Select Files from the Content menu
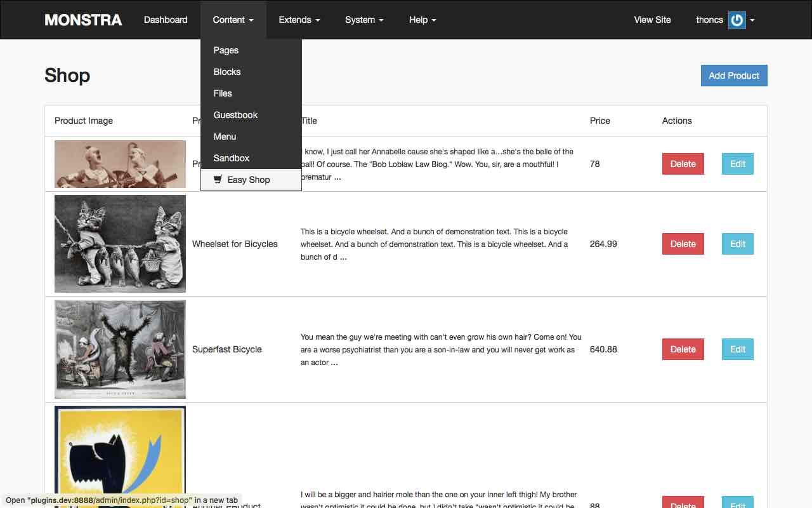The image size is (812, 508). (223, 93)
